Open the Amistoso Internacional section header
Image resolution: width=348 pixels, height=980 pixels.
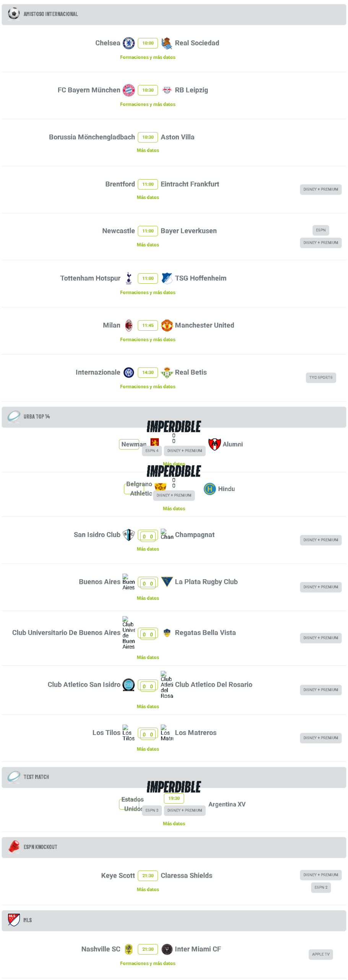[x=174, y=15]
